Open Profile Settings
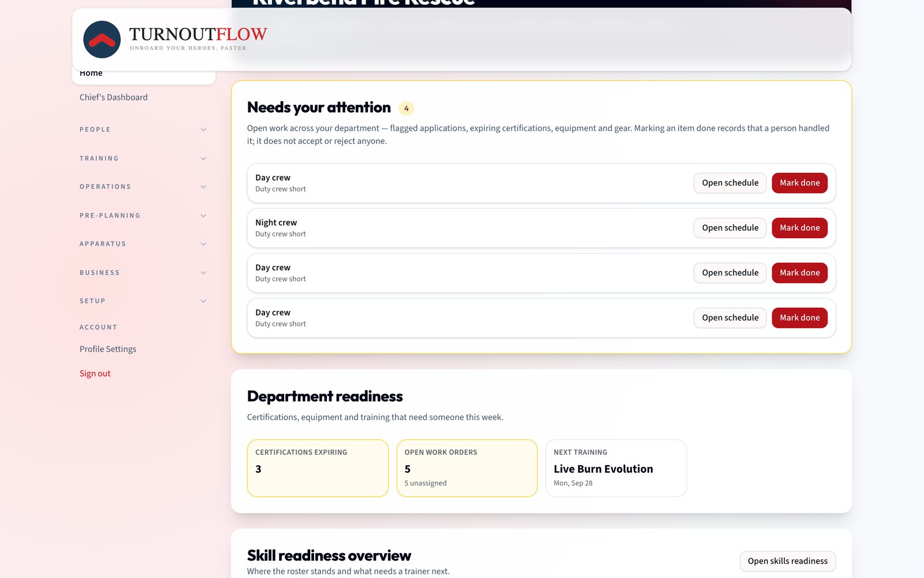924x578 pixels. click(x=108, y=349)
